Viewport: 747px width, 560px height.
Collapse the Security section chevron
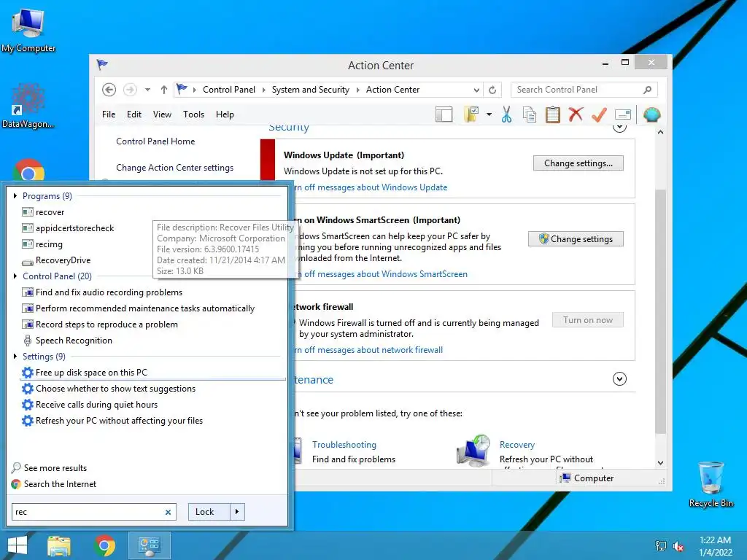pyautogui.click(x=619, y=128)
